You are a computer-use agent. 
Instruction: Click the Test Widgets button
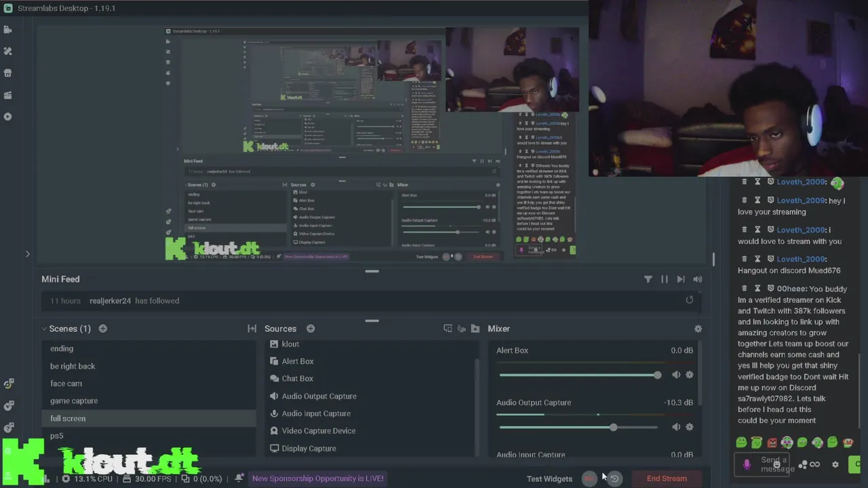click(549, 479)
